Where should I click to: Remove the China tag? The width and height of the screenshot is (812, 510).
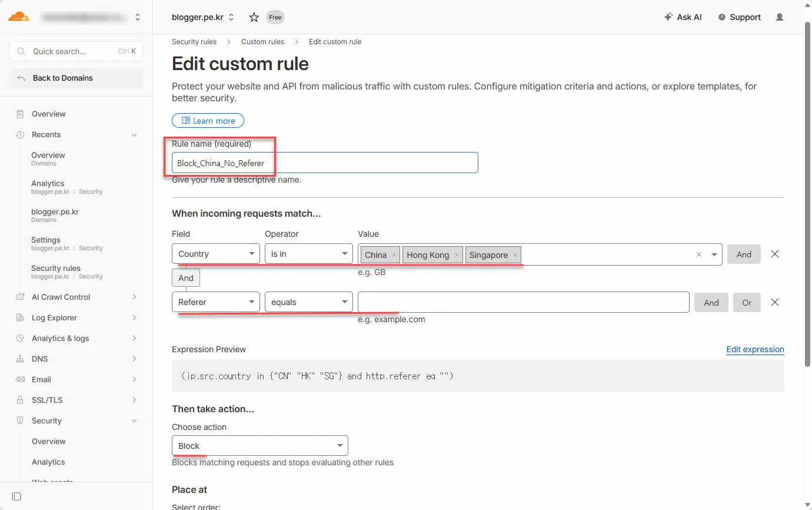coord(394,255)
